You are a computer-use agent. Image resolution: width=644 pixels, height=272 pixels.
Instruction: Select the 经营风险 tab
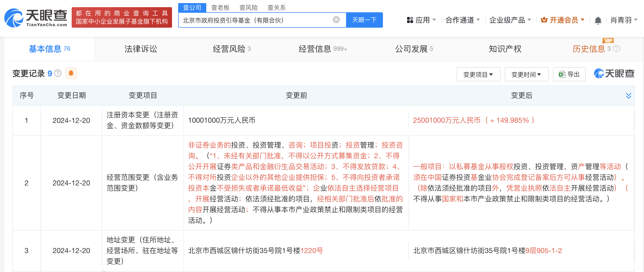[x=232, y=49]
